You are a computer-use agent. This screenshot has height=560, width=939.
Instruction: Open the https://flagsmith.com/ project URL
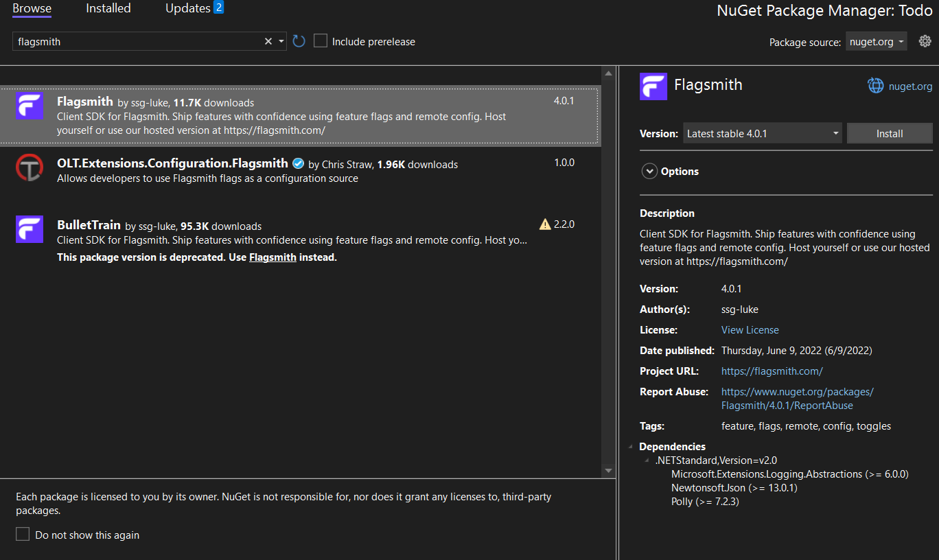(772, 371)
